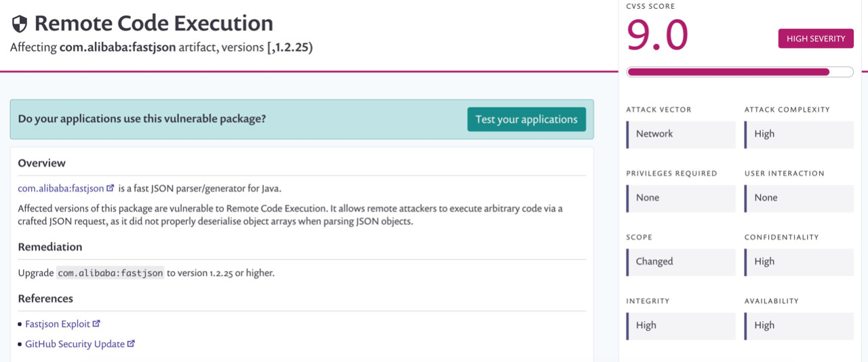
Task: Select the Attack Complexity High field
Action: pos(799,134)
